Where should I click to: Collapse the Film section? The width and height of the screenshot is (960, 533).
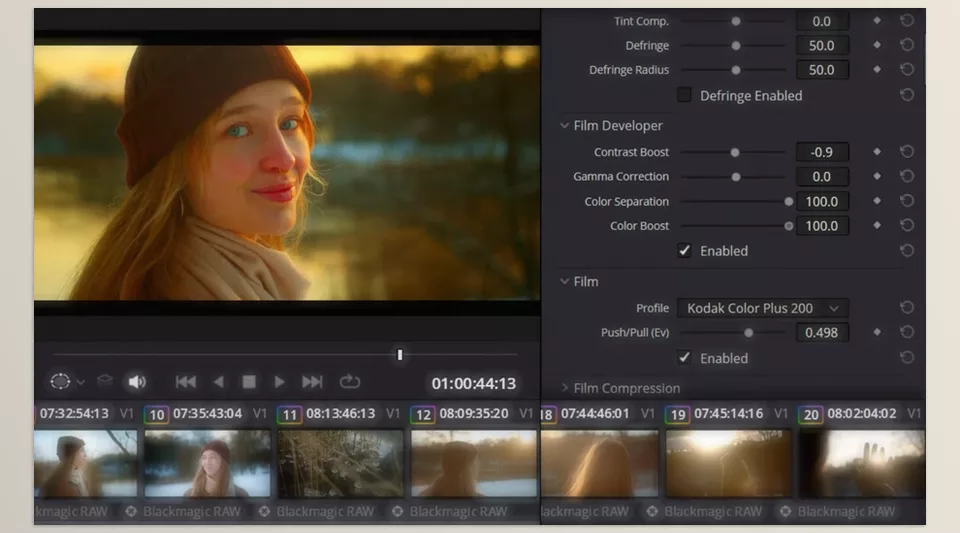point(564,281)
